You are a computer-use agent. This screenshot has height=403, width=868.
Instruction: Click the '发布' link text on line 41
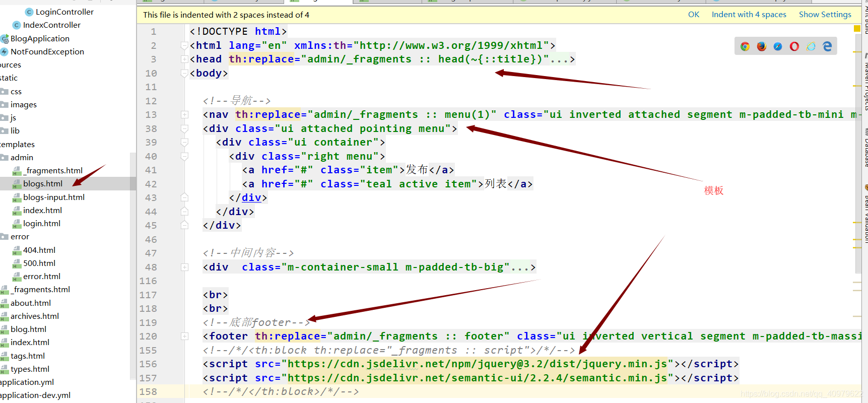coord(417,170)
